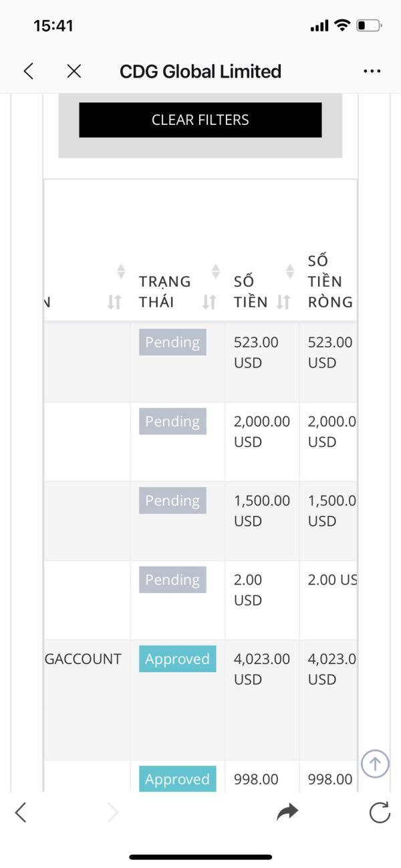The image size is (401, 868).
Task: Tap the 2.00 USD amount cell
Action: click(248, 590)
